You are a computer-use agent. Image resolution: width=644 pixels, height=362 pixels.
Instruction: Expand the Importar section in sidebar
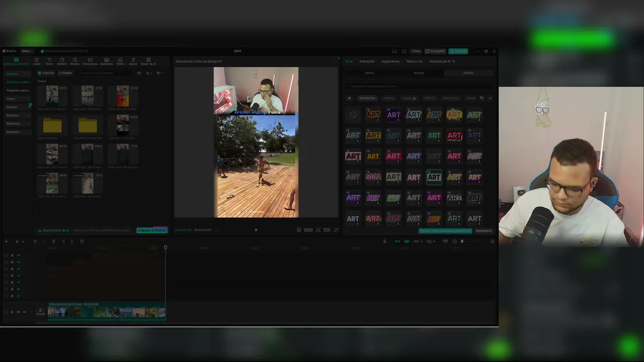coord(18,73)
